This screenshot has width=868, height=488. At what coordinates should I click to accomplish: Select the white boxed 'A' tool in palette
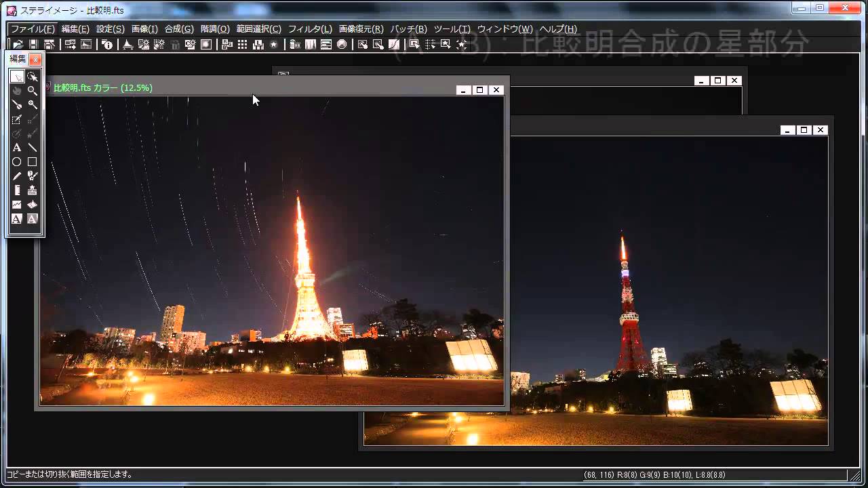[x=17, y=218]
